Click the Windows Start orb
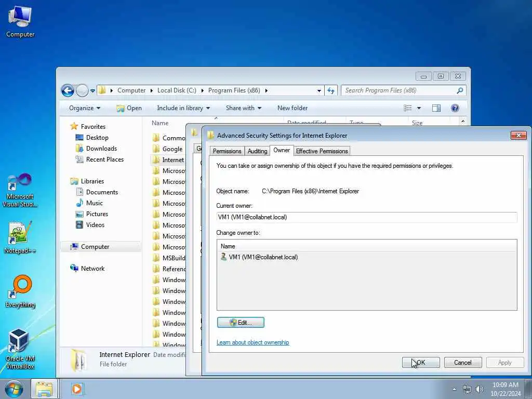The width and height of the screenshot is (532, 399). tap(14, 389)
